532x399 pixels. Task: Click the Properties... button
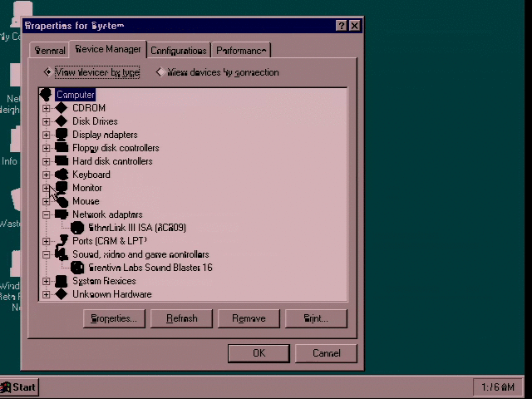114,318
